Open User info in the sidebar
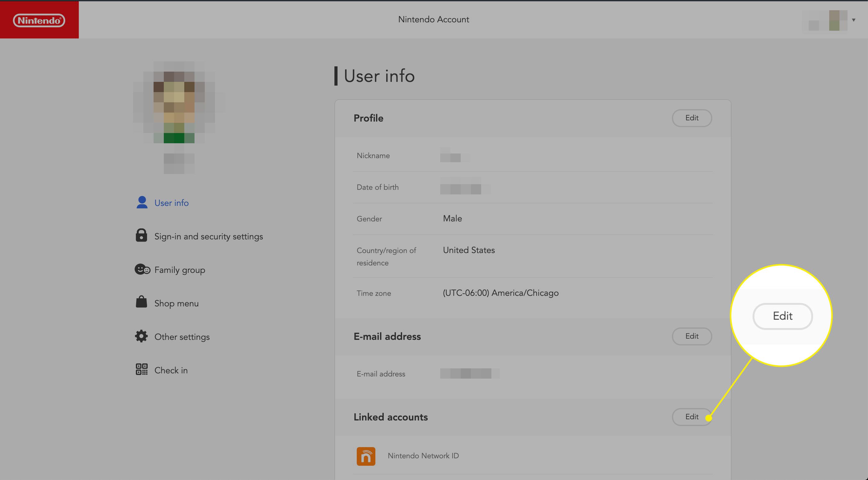Viewport: 868px width, 480px height. [171, 203]
